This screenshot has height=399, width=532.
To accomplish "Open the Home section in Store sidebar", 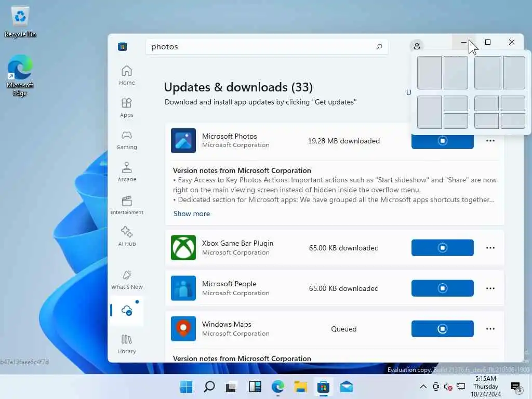I will tap(127, 75).
